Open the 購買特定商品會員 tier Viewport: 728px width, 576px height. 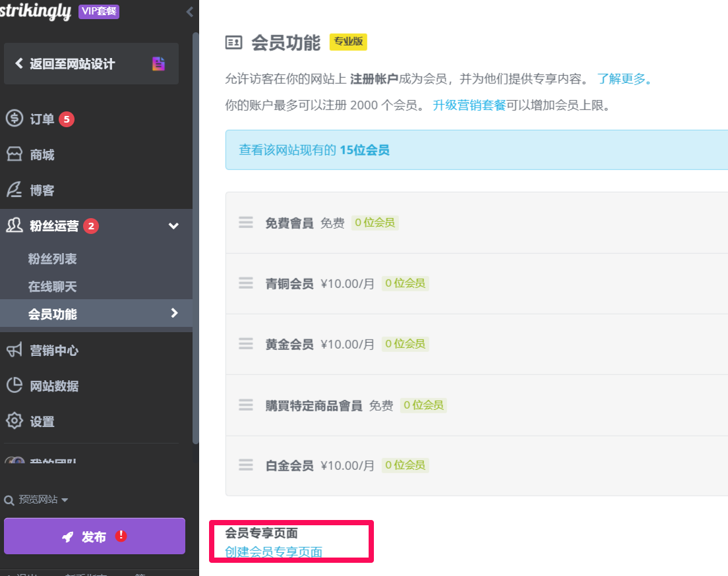(314, 406)
